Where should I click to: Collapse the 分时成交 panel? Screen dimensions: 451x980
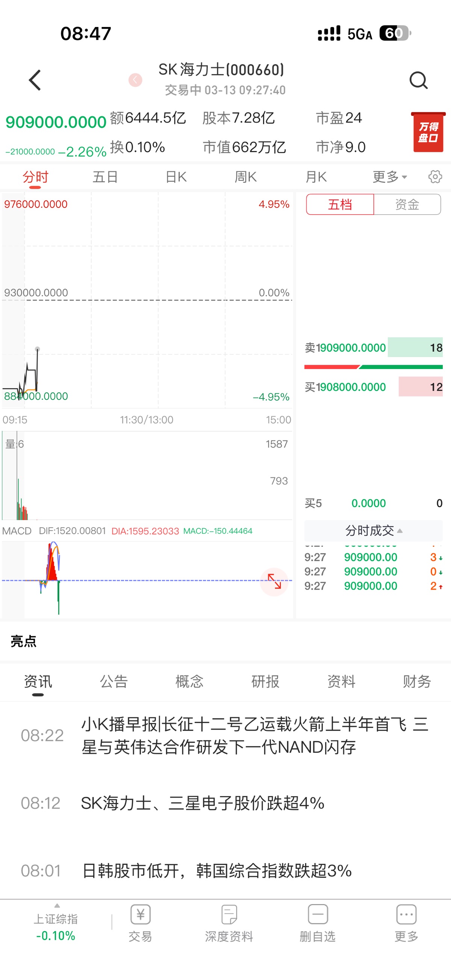[373, 530]
